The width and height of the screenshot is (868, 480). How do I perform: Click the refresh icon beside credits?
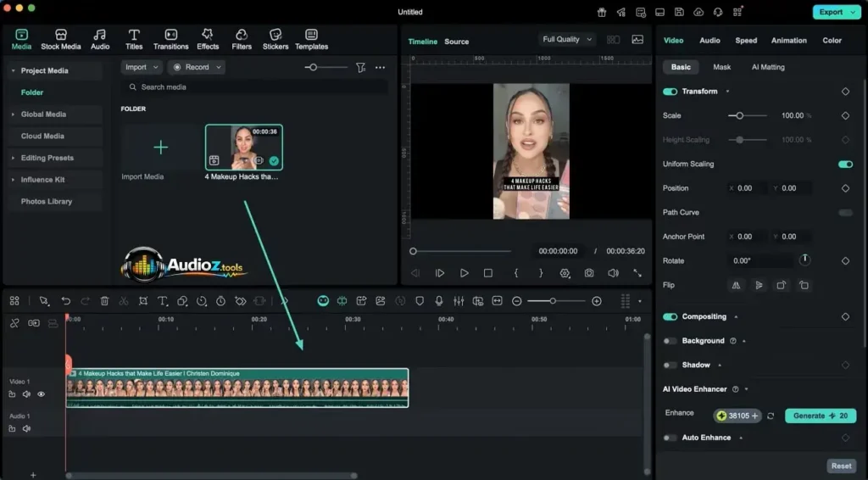click(x=771, y=416)
